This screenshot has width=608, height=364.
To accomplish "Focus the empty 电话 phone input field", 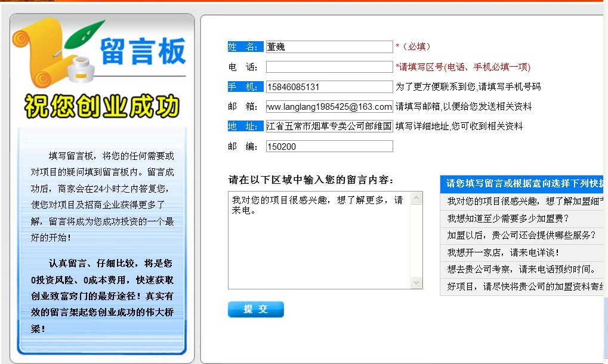I will click(329, 67).
